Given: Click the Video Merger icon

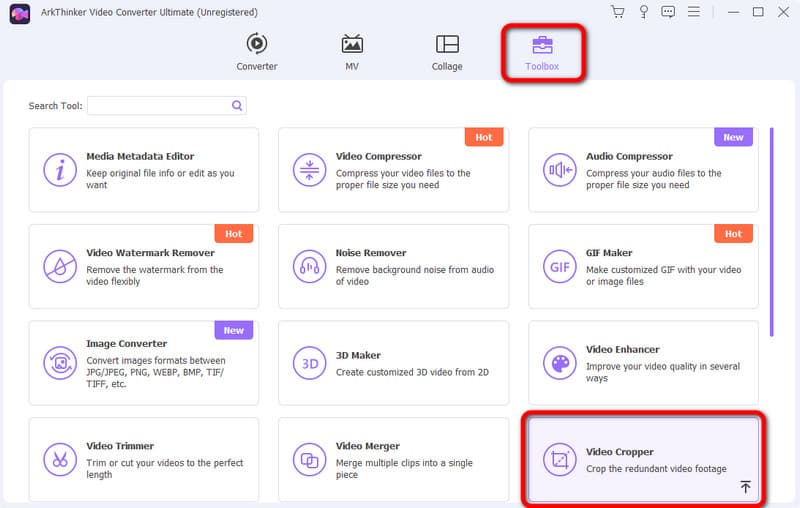Looking at the screenshot, I should pyautogui.click(x=309, y=460).
